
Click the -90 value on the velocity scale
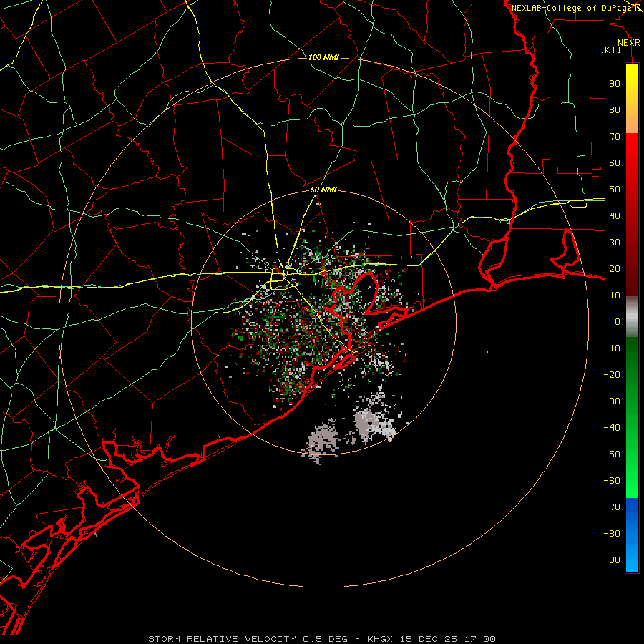612,560
